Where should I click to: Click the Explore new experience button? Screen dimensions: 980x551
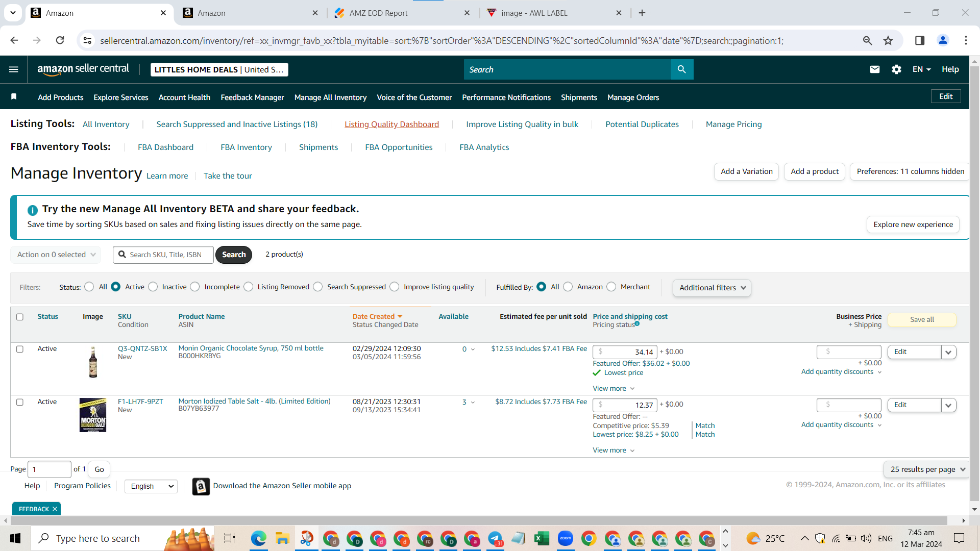[x=913, y=224]
